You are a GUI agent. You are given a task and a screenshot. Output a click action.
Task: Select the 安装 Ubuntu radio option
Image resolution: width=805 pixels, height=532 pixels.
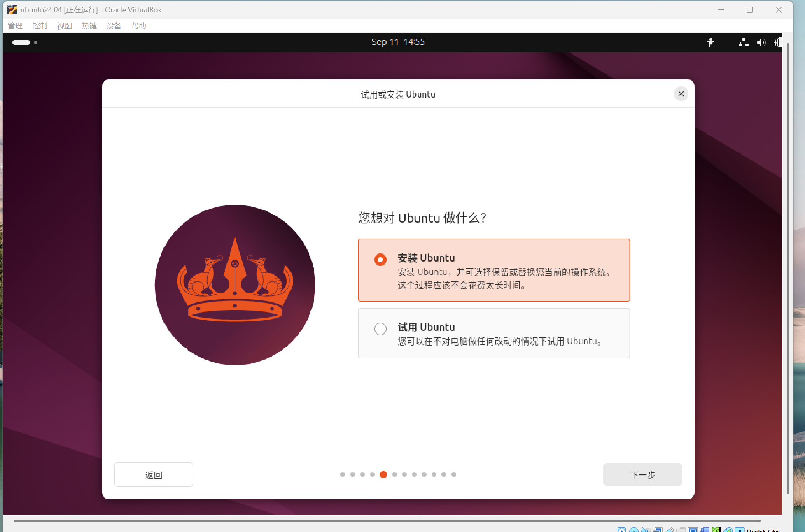pyautogui.click(x=380, y=260)
